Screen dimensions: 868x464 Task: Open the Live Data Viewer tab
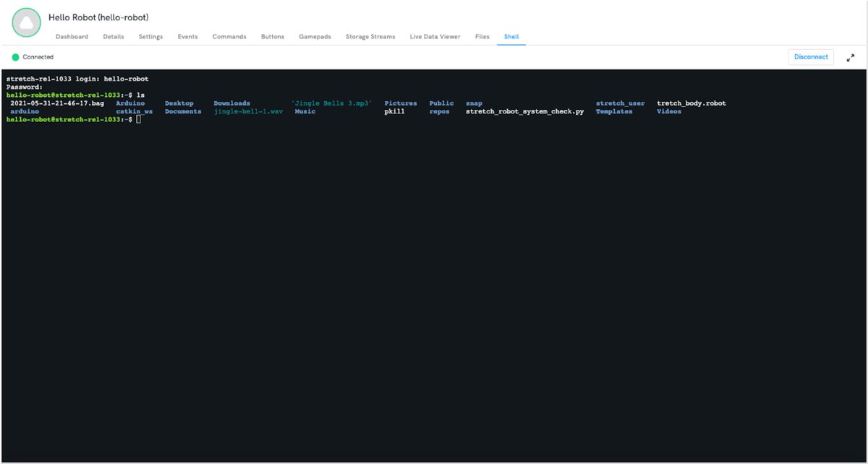(x=435, y=37)
